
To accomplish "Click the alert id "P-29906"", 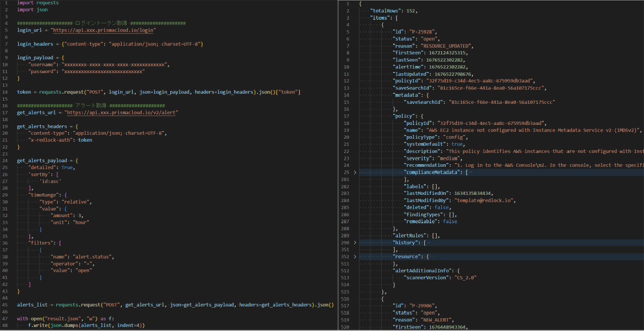I will [423, 306].
